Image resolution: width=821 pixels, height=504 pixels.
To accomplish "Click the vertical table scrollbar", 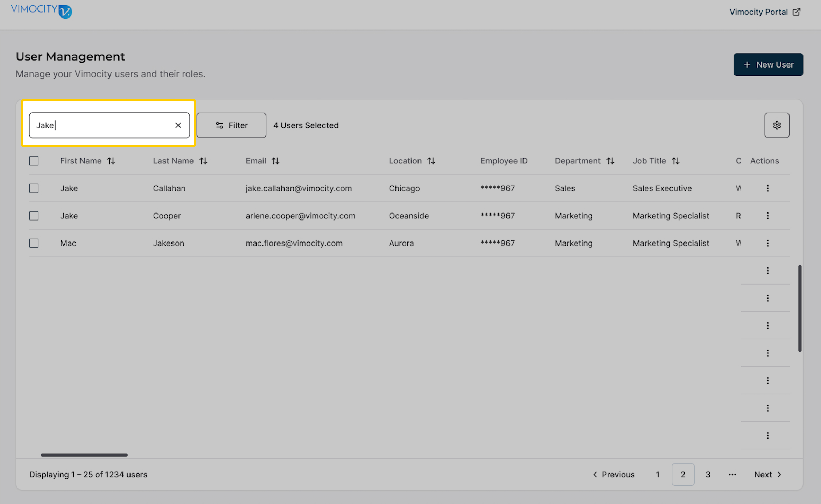I will click(800, 308).
